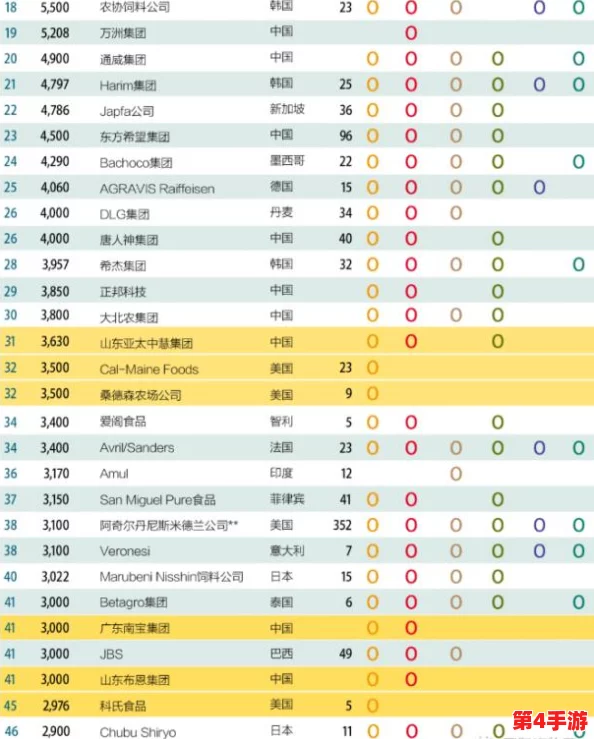The height and width of the screenshot is (739, 594).
Task: Click the 东方希望集团 company name
Action: (x=134, y=137)
